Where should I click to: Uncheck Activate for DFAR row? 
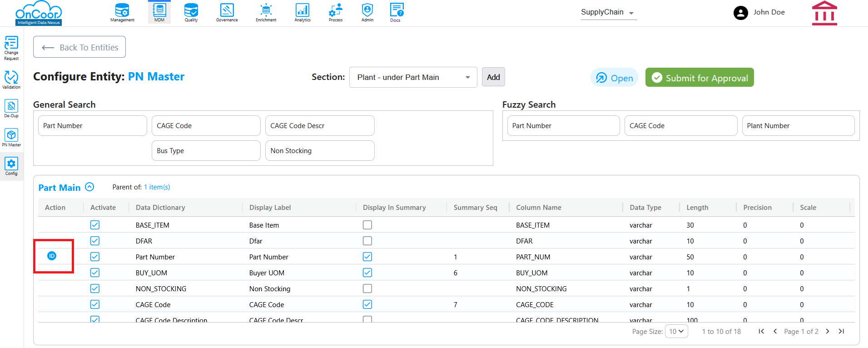point(95,241)
